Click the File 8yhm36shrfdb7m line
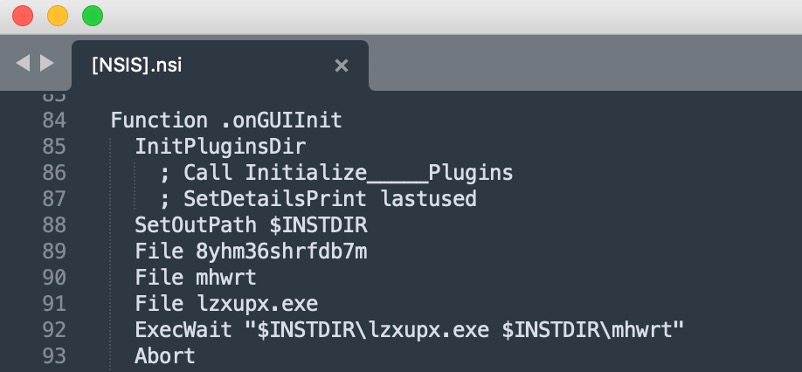The image size is (802, 372). coord(251,251)
